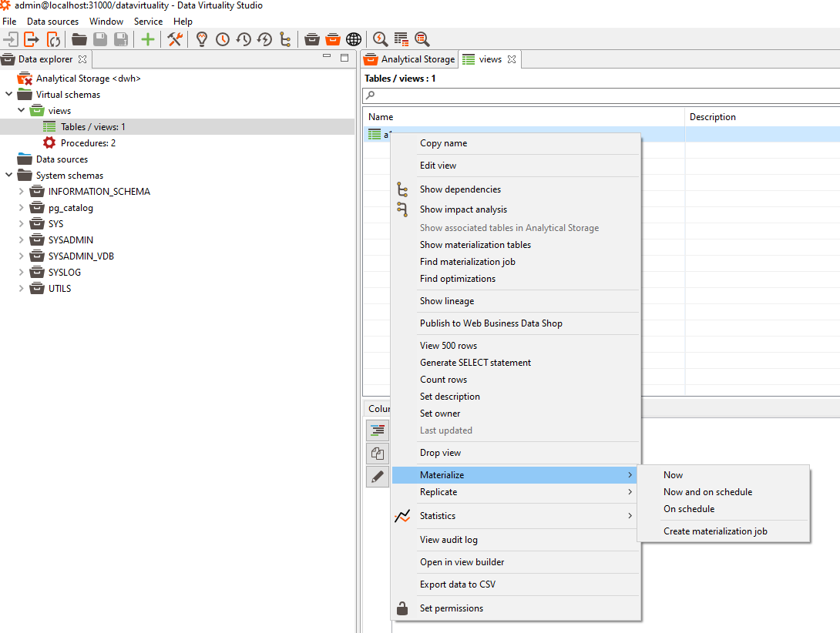Select 'Now and on schedule' materialize option
Viewport: 840px width, 633px height.
[x=707, y=492]
